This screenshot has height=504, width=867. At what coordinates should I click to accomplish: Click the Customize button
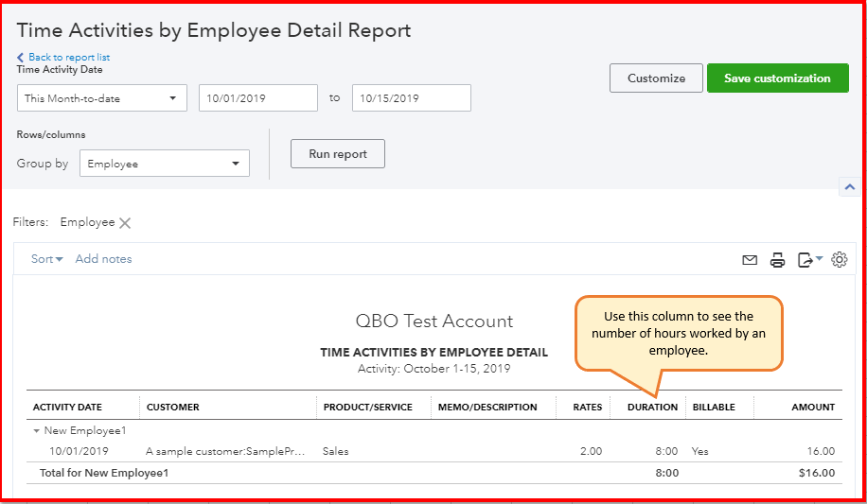656,78
